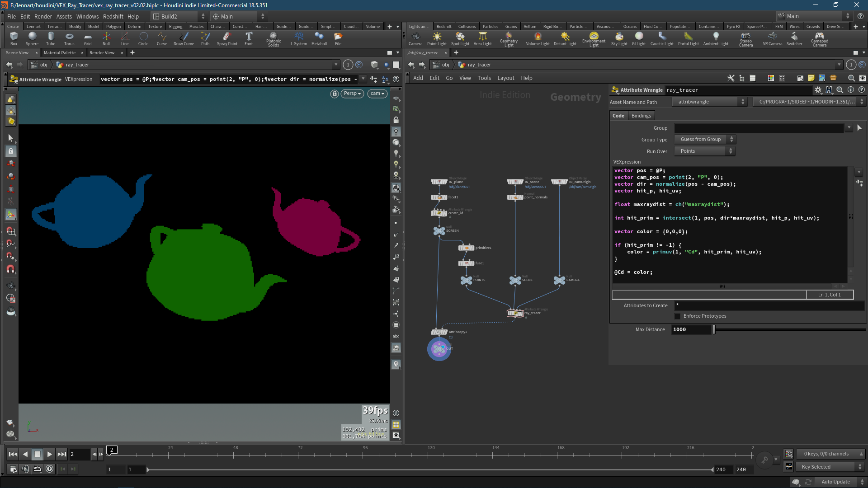This screenshot has height=488, width=868.
Task: Select the Box shelf tool
Action: click(x=14, y=39)
